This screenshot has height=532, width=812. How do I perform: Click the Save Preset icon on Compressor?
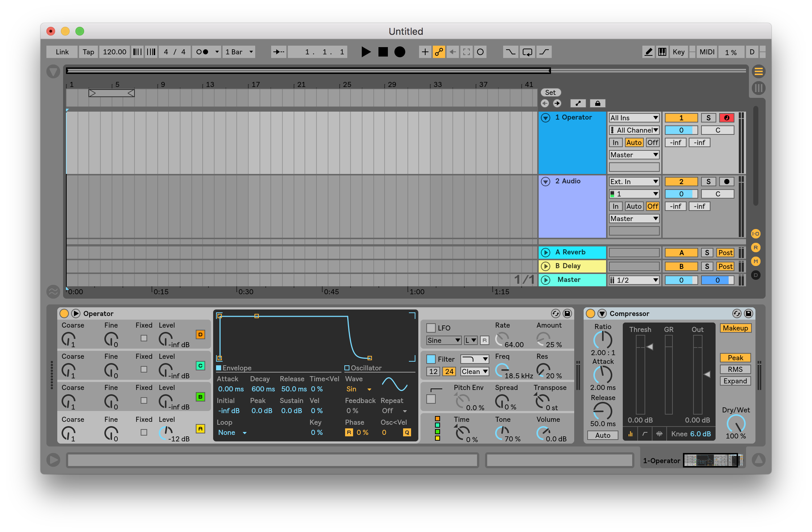(x=748, y=313)
